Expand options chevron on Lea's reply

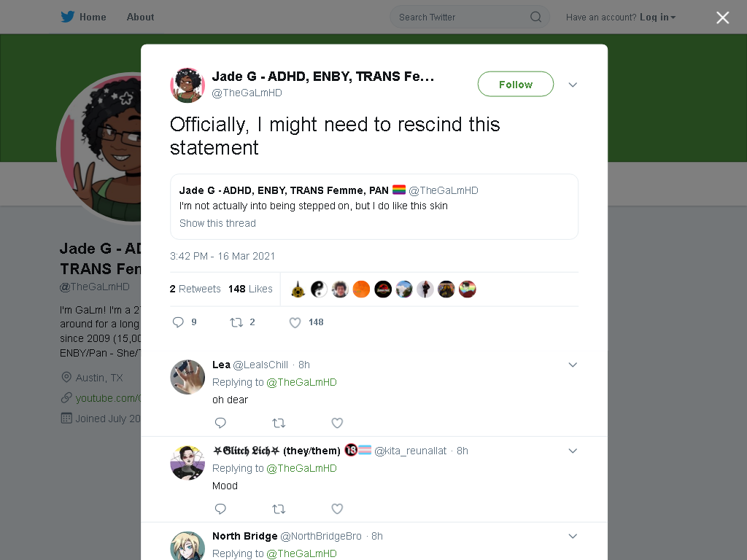[573, 365]
